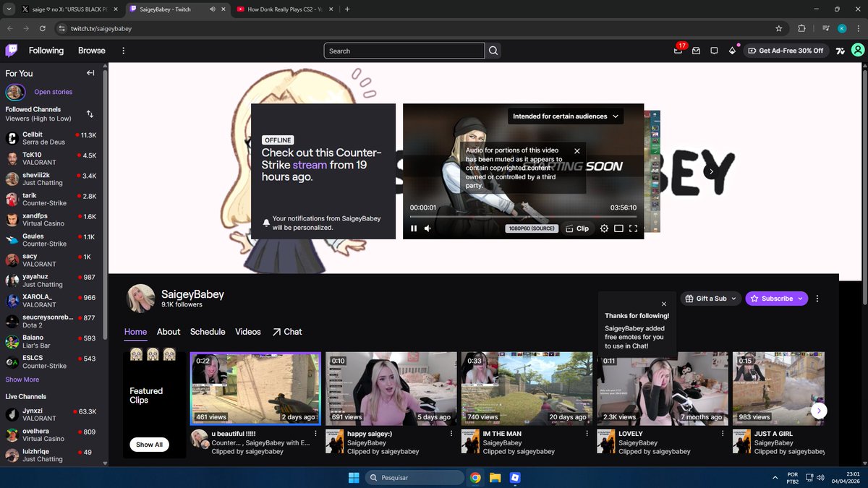Open the green user profile avatar
Image resolution: width=868 pixels, height=488 pixels.
857,51
